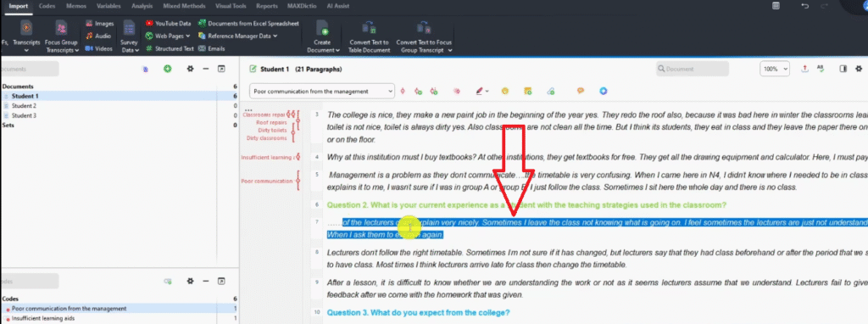Toggle spell check AB icon
Viewport: 868px width, 324px height.
tap(821, 69)
